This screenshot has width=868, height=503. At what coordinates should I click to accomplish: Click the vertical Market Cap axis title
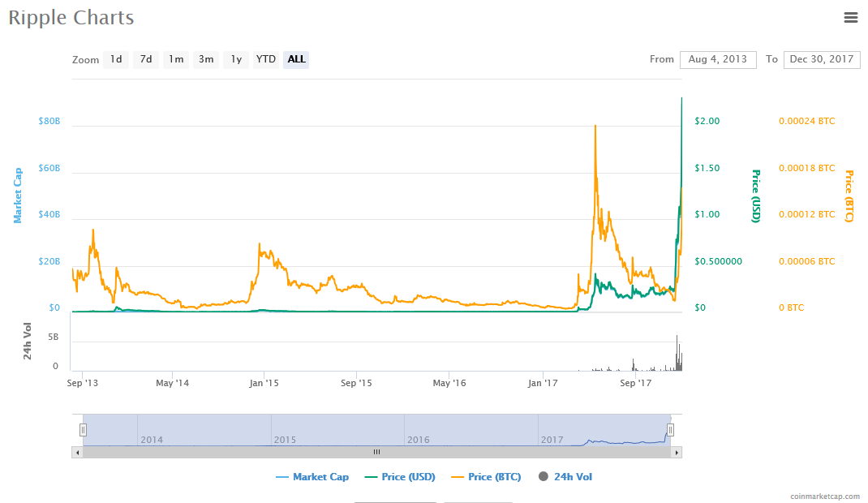click(19, 196)
